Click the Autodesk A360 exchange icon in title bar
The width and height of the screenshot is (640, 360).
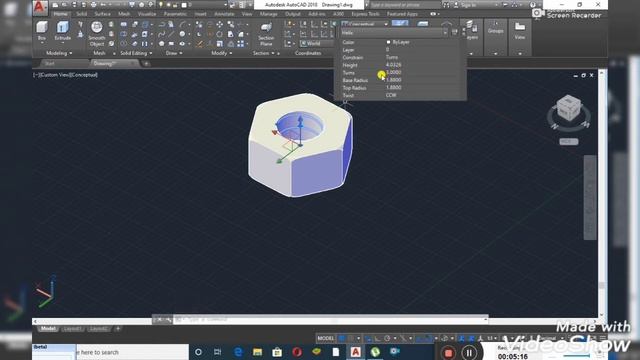pos(514,5)
